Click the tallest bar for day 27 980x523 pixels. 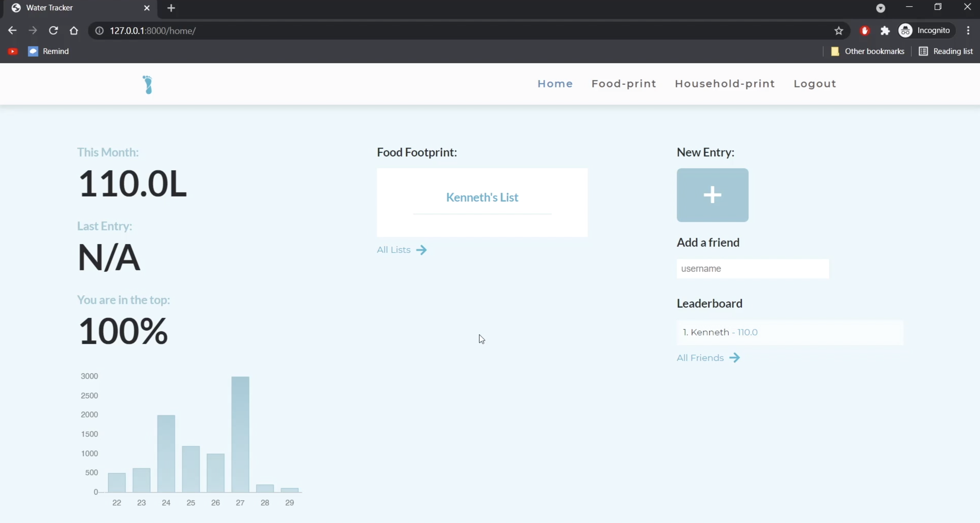(x=240, y=434)
